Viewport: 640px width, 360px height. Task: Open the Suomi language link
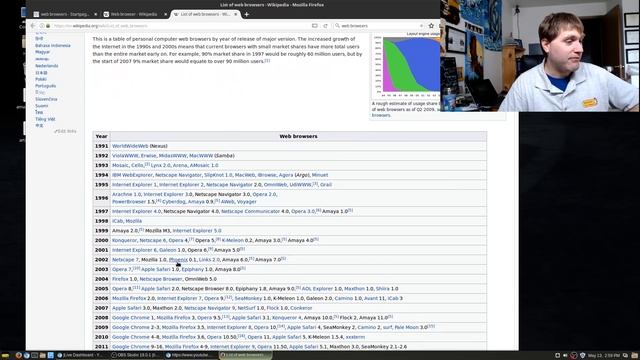click(42, 106)
